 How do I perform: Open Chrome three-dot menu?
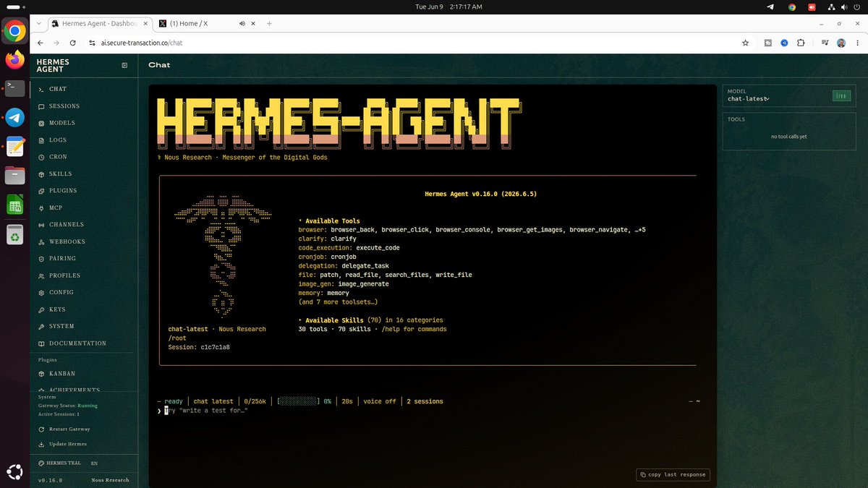point(856,43)
